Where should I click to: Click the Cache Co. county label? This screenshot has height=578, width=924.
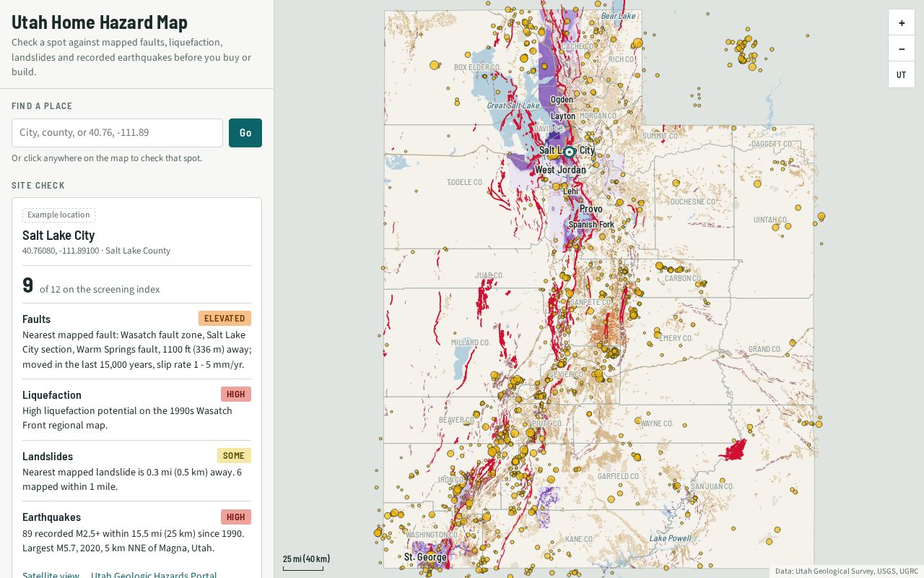pos(577,46)
